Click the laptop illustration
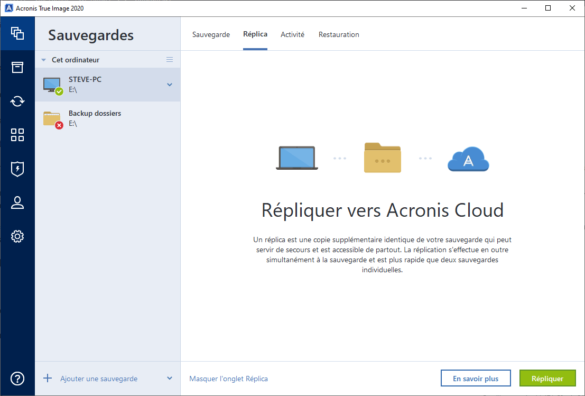 (297, 158)
